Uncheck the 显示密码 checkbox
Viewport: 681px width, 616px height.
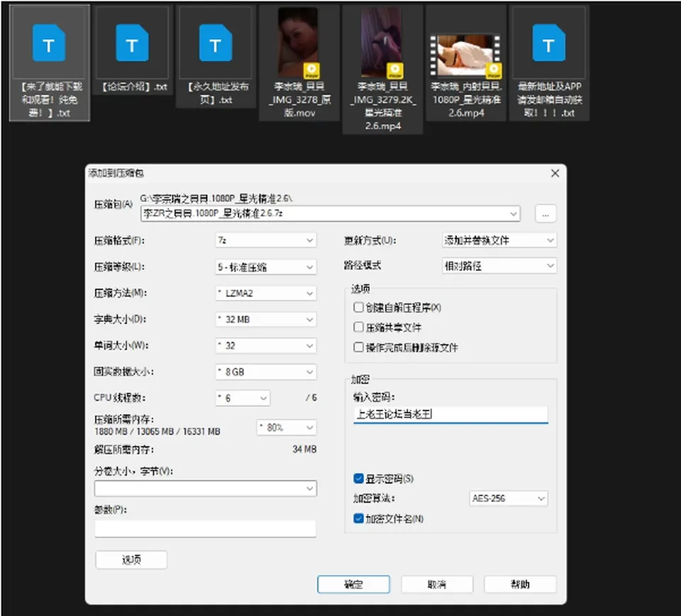(358, 478)
